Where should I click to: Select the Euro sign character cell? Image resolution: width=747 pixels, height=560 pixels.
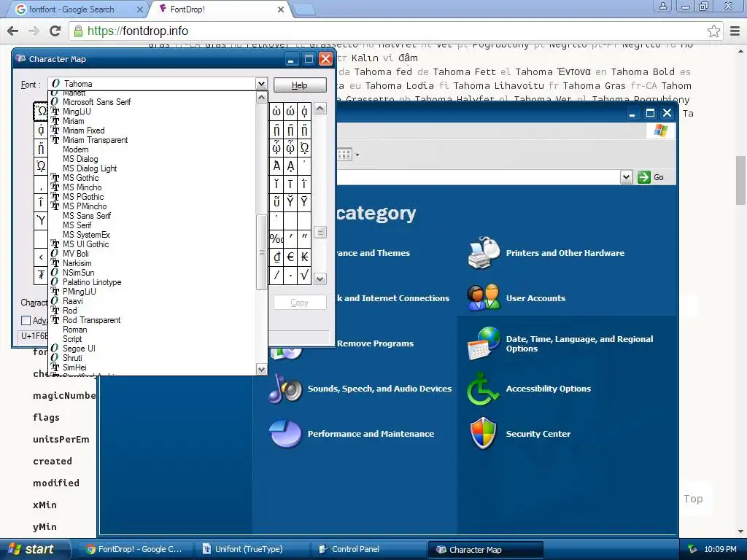tap(290, 257)
